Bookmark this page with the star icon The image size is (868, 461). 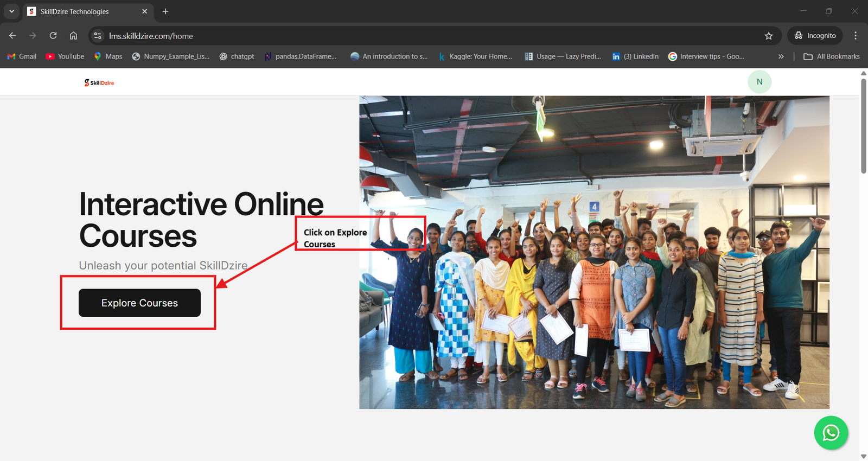[x=769, y=36]
